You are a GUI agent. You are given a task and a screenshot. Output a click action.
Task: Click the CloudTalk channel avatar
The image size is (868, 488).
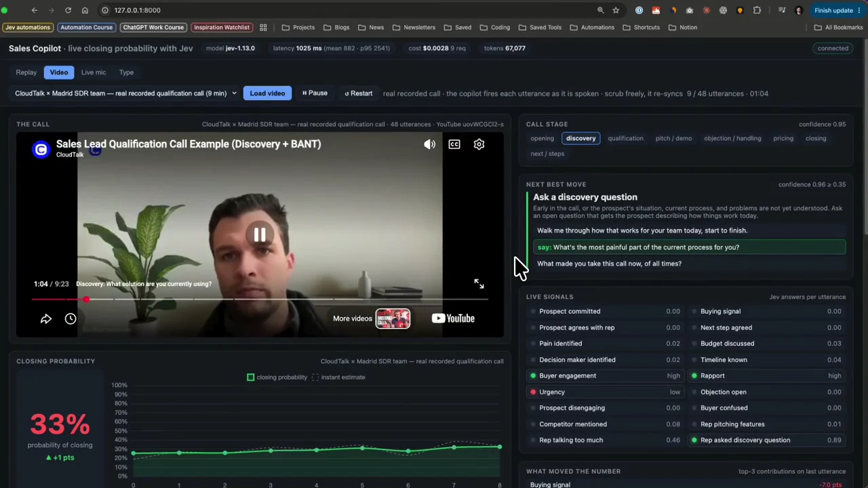click(x=41, y=150)
